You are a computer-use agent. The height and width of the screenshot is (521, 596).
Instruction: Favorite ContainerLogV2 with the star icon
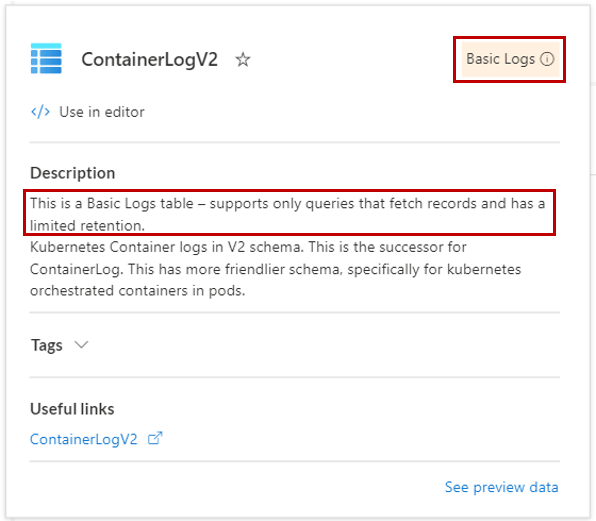243,60
